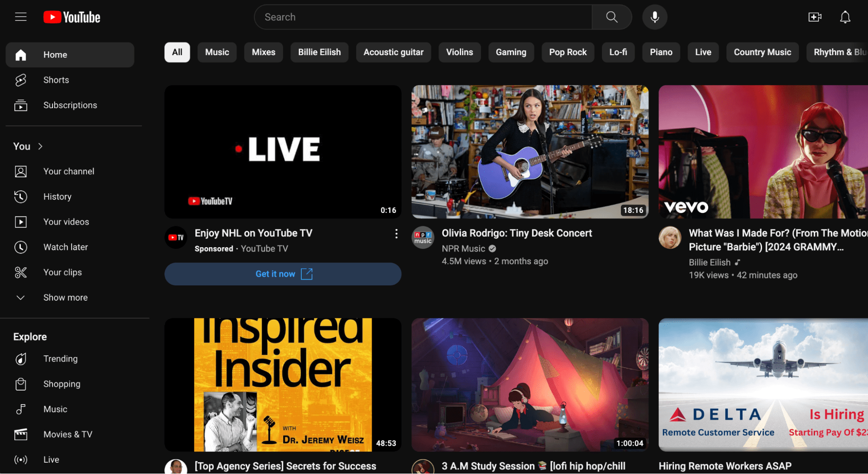
Task: Select the Country Music filter chip
Action: tap(762, 52)
